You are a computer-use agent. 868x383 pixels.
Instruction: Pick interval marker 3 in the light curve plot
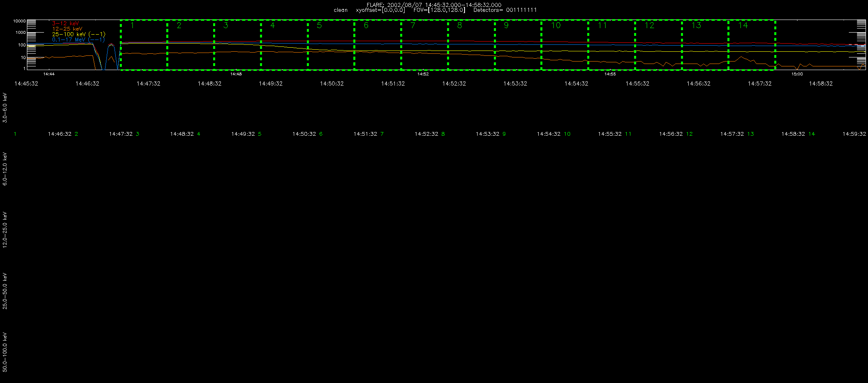tap(226, 25)
